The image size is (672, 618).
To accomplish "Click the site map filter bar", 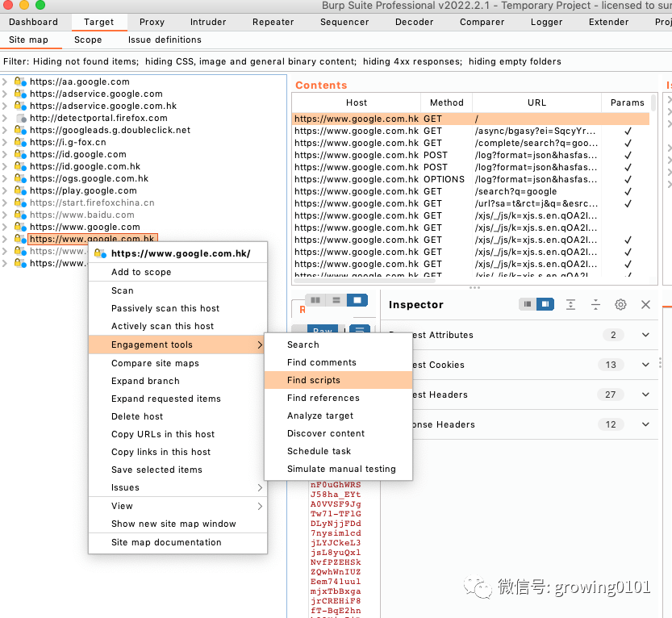I will tap(336, 61).
